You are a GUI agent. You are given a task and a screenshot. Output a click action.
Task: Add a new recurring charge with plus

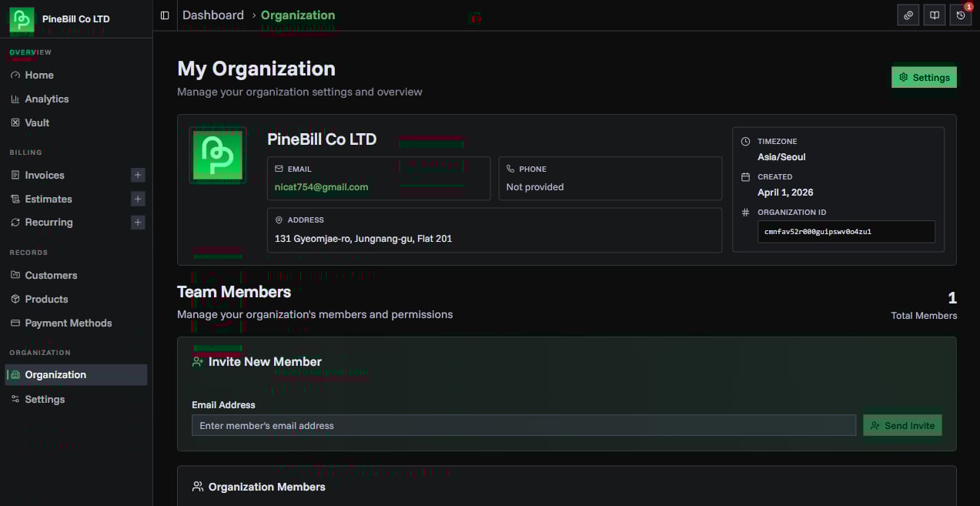[x=137, y=222]
